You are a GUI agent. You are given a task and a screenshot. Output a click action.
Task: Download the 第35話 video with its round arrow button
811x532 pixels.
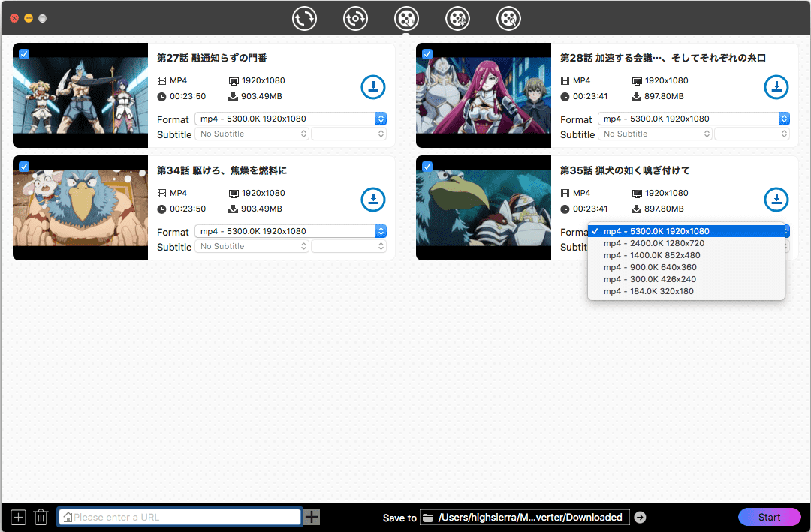[x=776, y=200]
